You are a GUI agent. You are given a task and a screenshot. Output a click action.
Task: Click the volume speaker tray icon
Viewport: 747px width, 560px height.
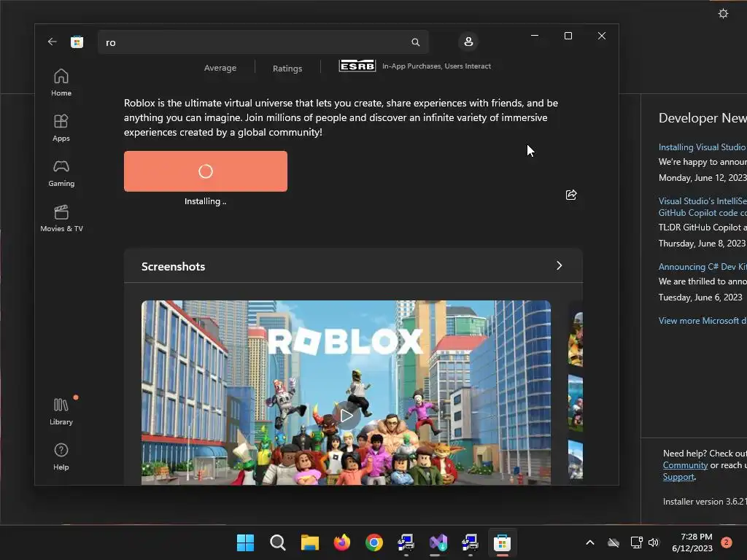(654, 542)
